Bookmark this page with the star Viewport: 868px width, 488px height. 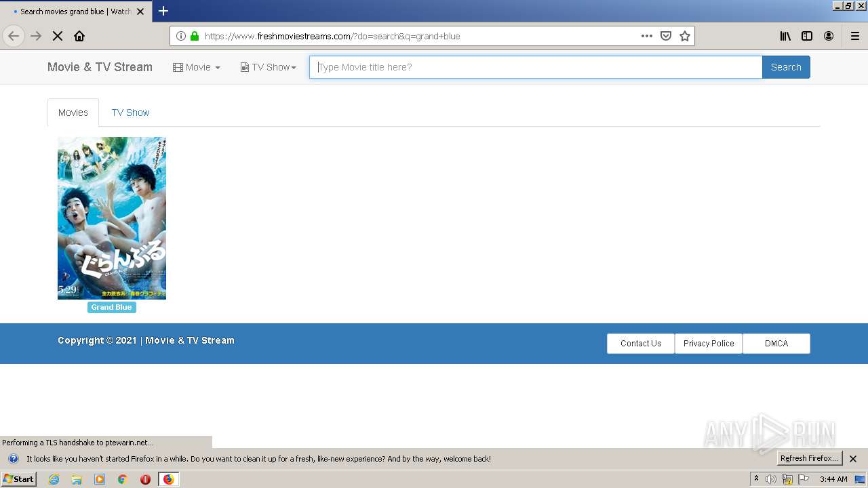[685, 36]
